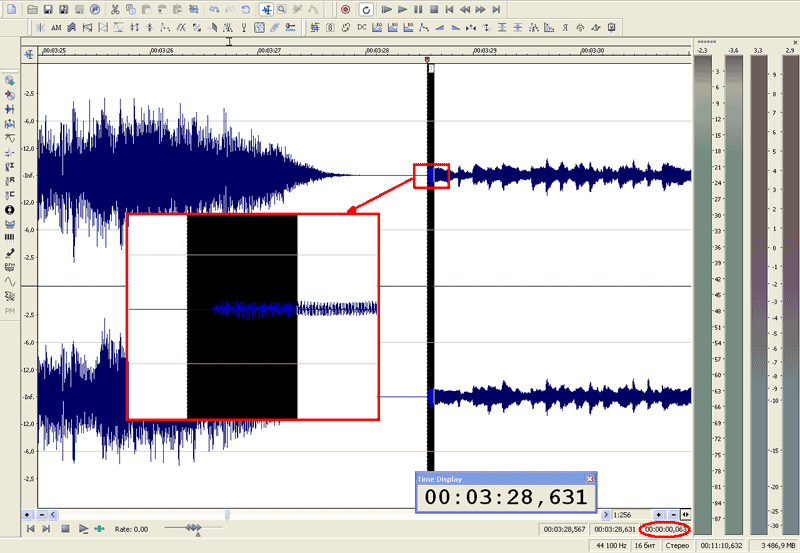Click the Cut scissors icon
The height and width of the screenshot is (553, 800).
116,8
